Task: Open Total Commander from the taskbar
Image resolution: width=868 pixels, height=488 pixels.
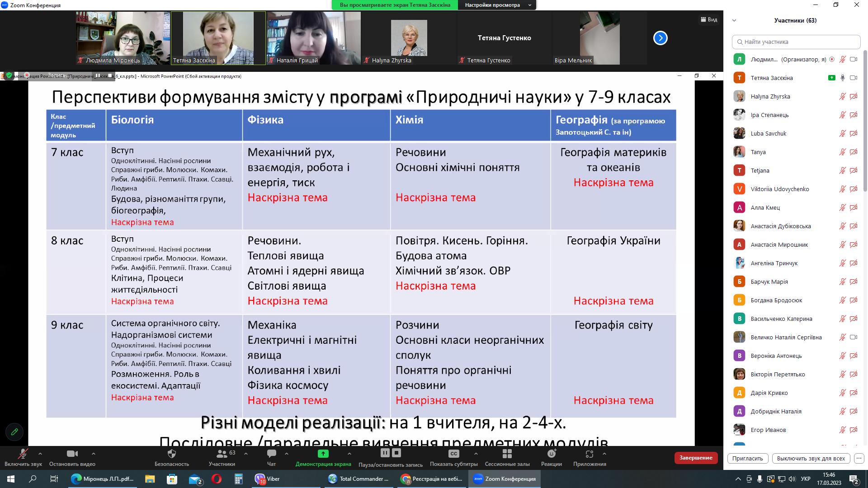Action: (359, 479)
